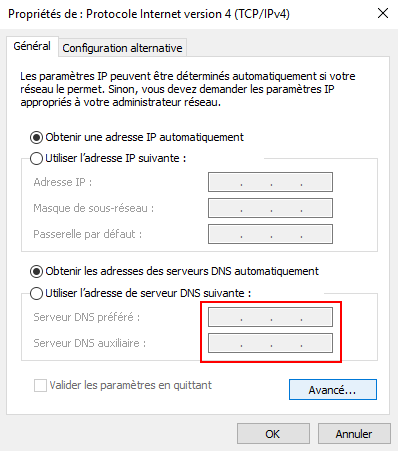Open the Configuration alternative tab
398x451 pixels.
[122, 48]
